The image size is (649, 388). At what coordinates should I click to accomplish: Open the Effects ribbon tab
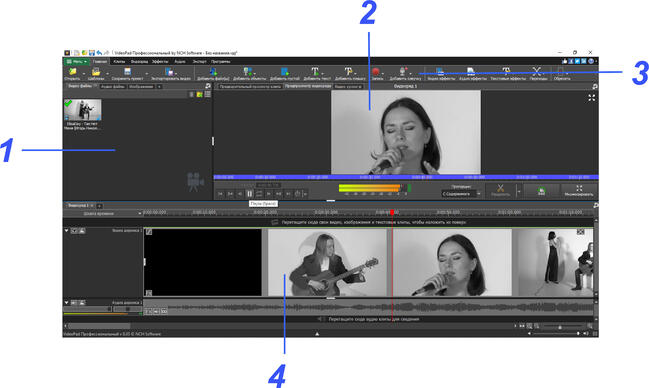coord(160,61)
